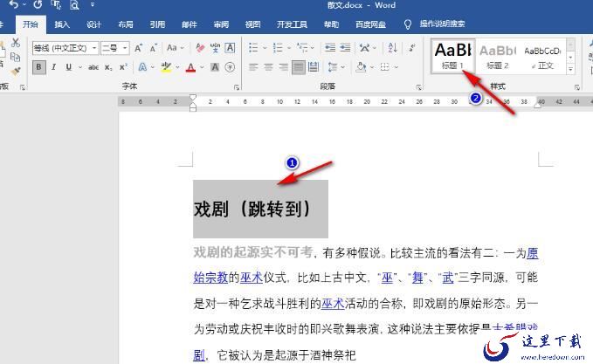Viewport: 593px width, 364px height.
Task: Open the underline style dropdown arrow
Action: 79,67
